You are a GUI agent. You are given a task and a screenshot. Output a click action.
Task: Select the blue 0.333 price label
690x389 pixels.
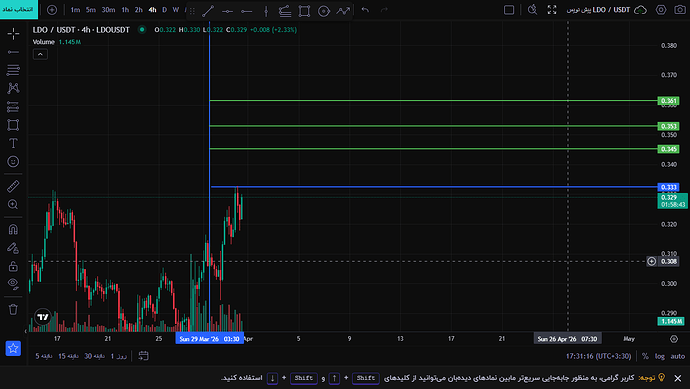click(x=668, y=187)
